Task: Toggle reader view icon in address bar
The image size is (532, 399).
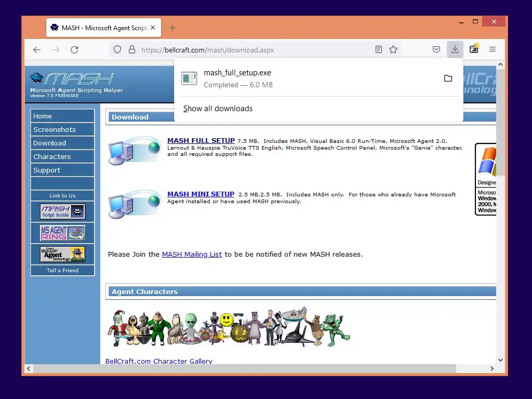Action: 379,49
